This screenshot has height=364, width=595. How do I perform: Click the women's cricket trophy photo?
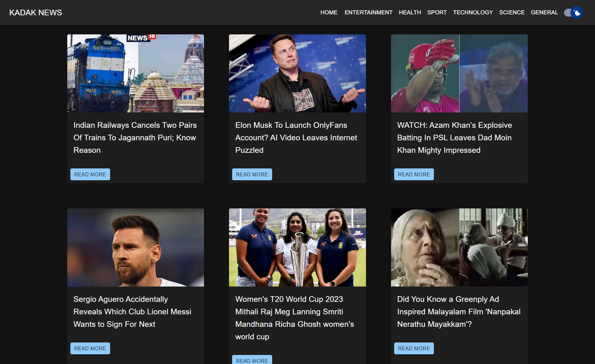pyautogui.click(x=297, y=247)
